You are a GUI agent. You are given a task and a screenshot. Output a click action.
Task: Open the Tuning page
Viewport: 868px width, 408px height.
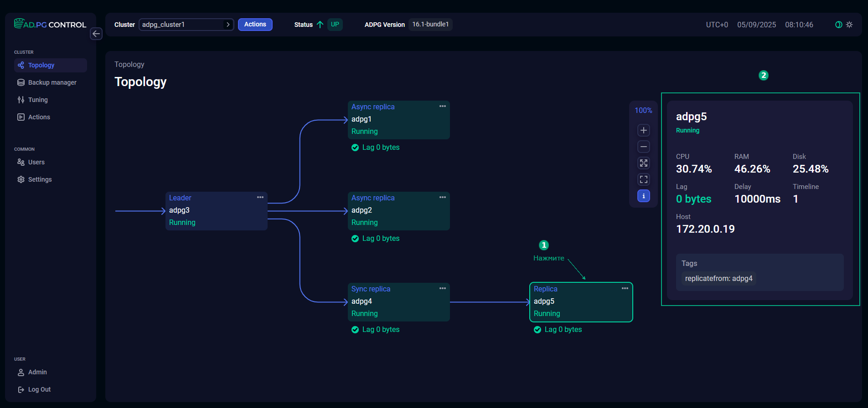[x=38, y=100]
